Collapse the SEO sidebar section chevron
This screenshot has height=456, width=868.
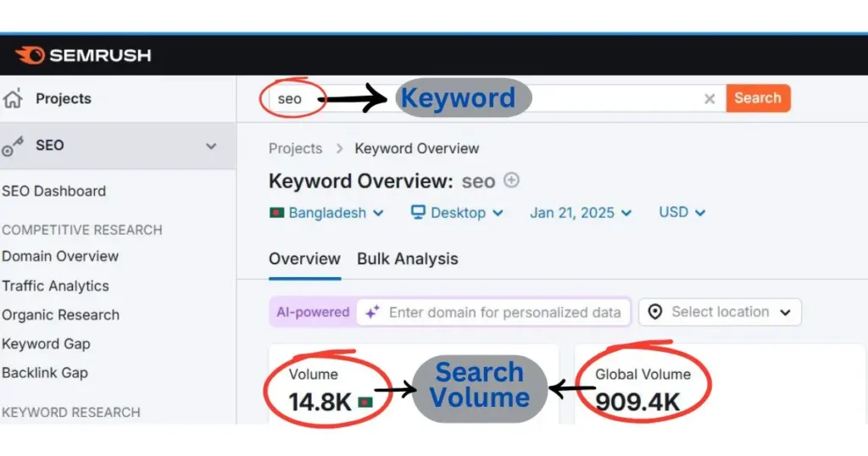tap(211, 146)
